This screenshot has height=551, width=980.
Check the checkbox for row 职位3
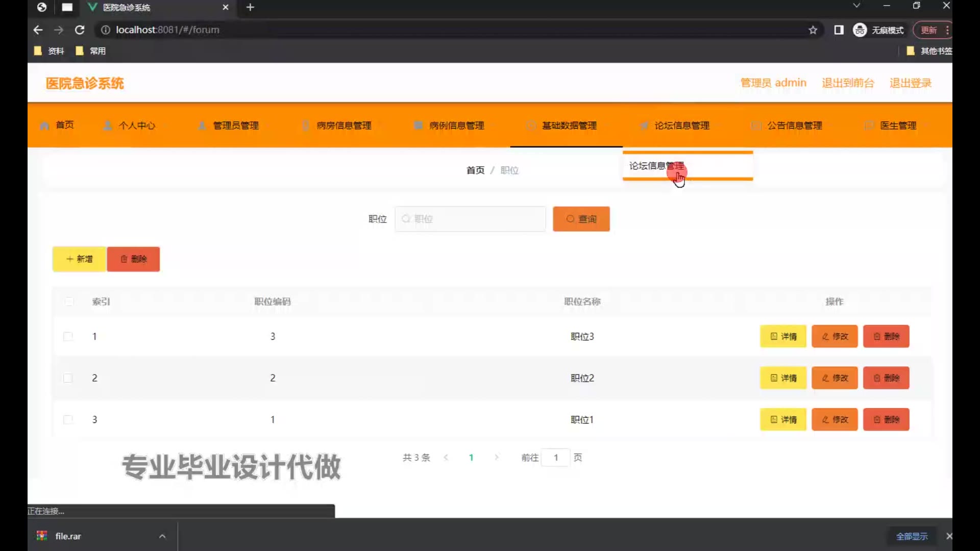coord(68,336)
